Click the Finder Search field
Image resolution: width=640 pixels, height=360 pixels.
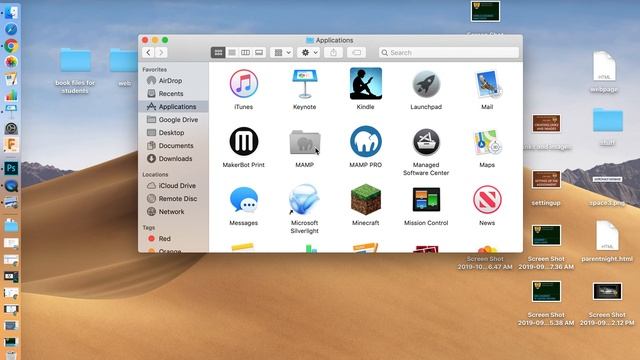point(449,53)
